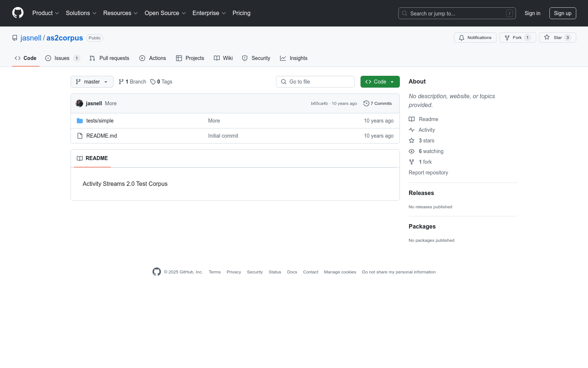The width and height of the screenshot is (588, 368).
Task: Click the star icon next to 3 stars
Action: click(x=412, y=141)
